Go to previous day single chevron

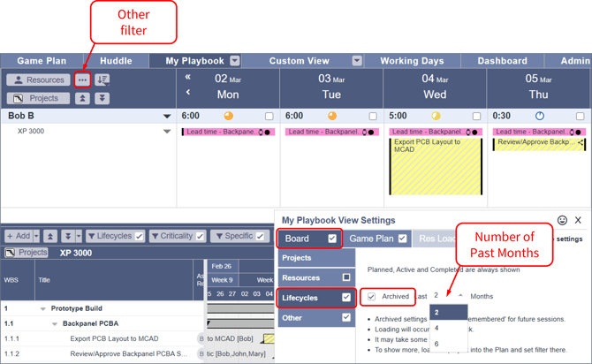(x=187, y=92)
